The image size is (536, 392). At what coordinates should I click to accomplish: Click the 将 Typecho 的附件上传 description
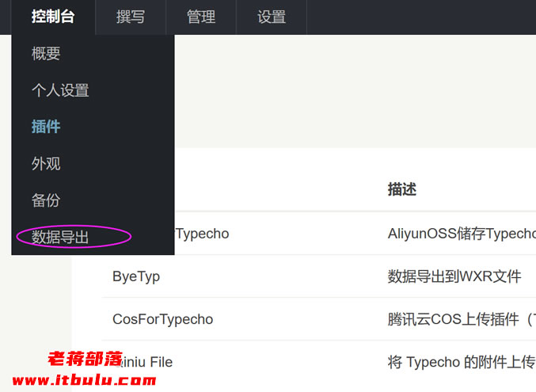[x=461, y=362]
